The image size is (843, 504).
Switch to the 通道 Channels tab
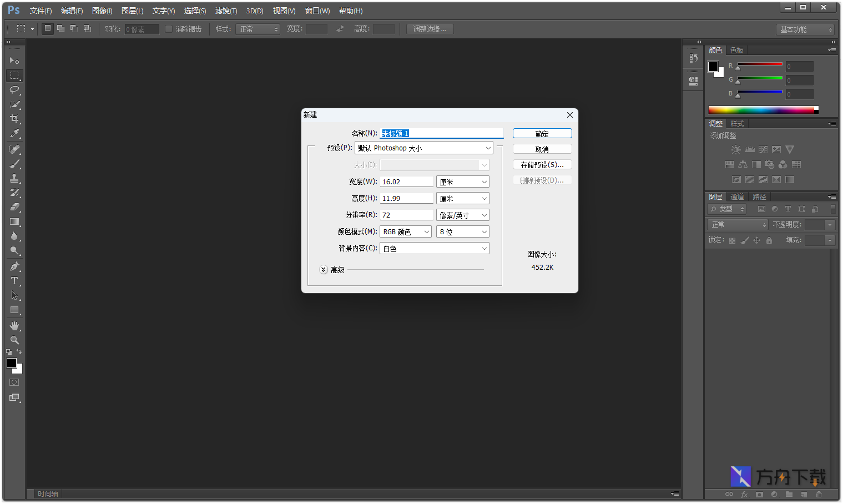coord(737,196)
